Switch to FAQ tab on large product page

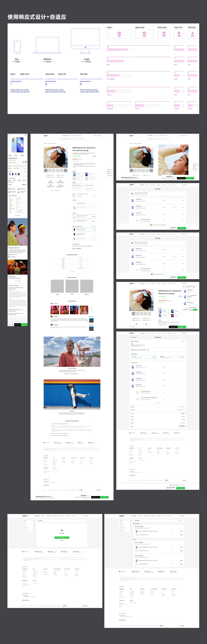[x=83, y=139]
